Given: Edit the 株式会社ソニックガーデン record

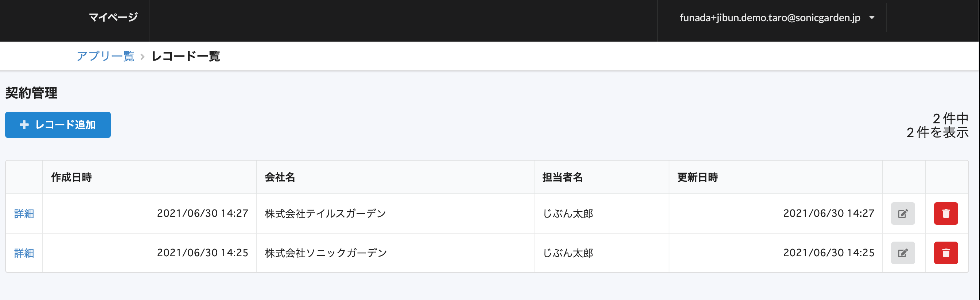Looking at the screenshot, I should pos(902,253).
